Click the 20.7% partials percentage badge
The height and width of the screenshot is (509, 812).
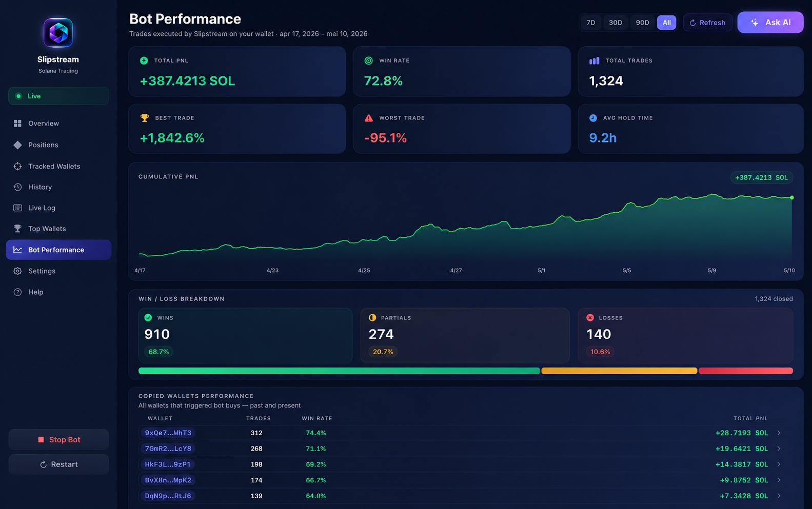coord(383,352)
